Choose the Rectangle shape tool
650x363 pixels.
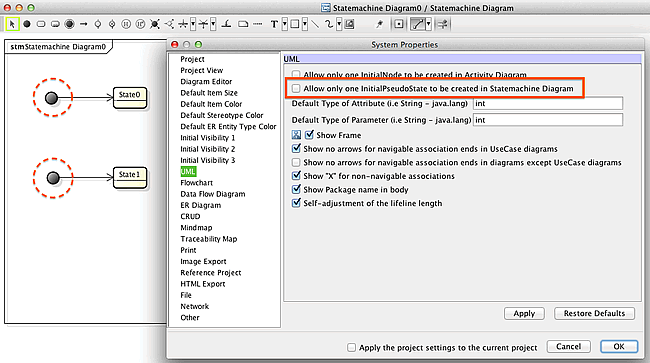(295, 24)
